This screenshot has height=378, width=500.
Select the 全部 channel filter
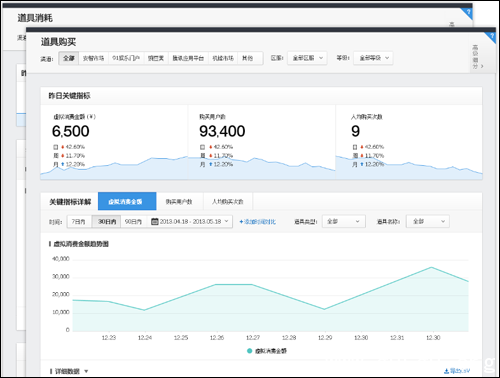click(x=69, y=58)
